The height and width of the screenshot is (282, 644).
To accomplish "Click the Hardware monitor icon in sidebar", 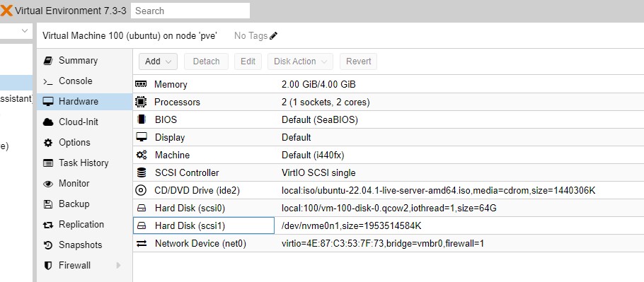I will (48, 102).
